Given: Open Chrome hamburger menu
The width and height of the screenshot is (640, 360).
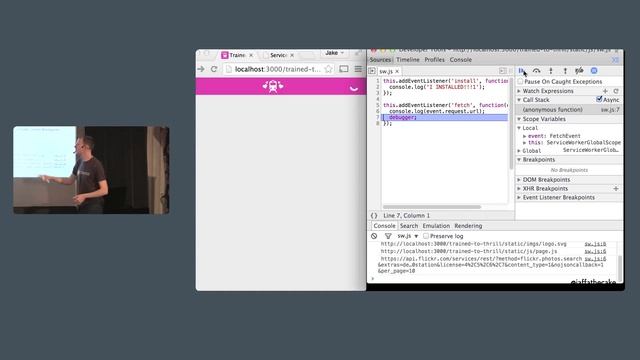Looking at the screenshot, I should pos(358,69).
